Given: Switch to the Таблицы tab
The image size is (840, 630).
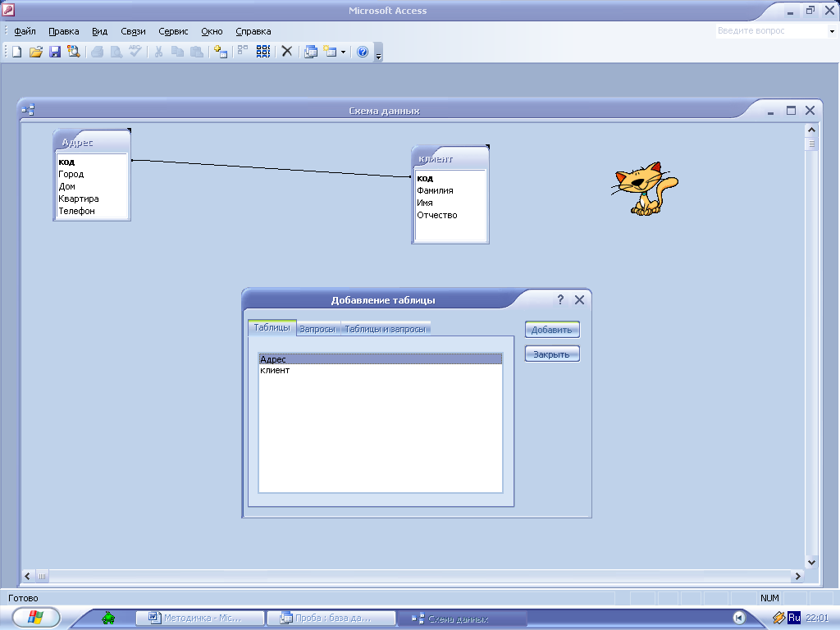Looking at the screenshot, I should 272,327.
